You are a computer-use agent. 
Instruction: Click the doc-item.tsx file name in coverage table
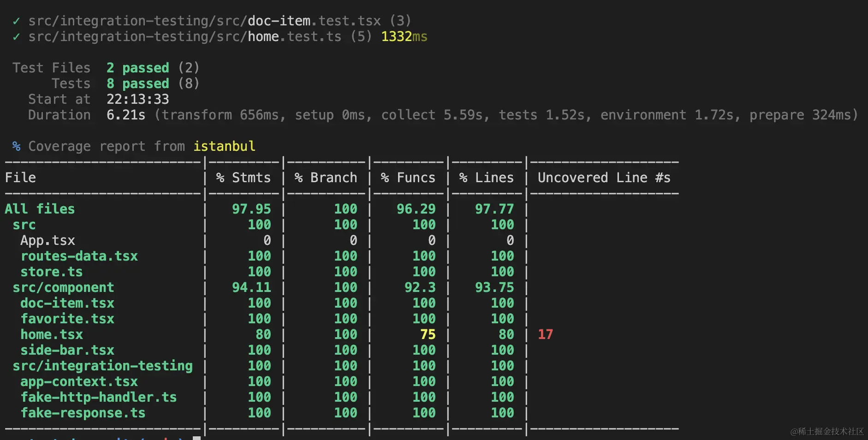67,303
